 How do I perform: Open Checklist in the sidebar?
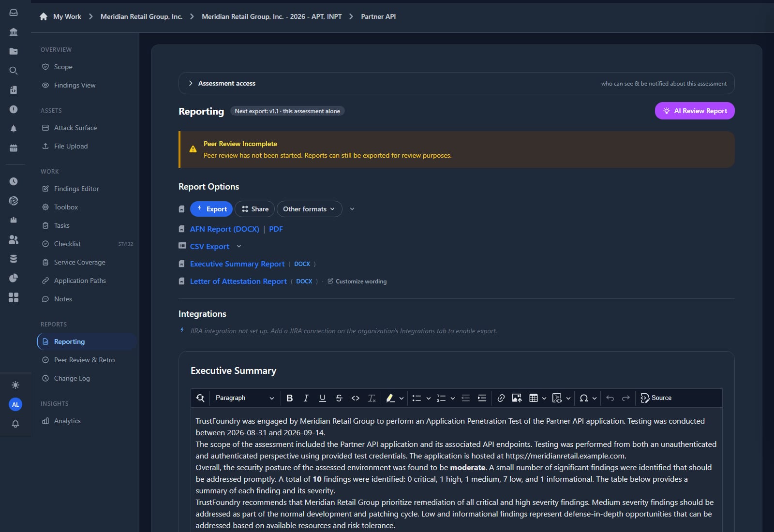click(67, 244)
